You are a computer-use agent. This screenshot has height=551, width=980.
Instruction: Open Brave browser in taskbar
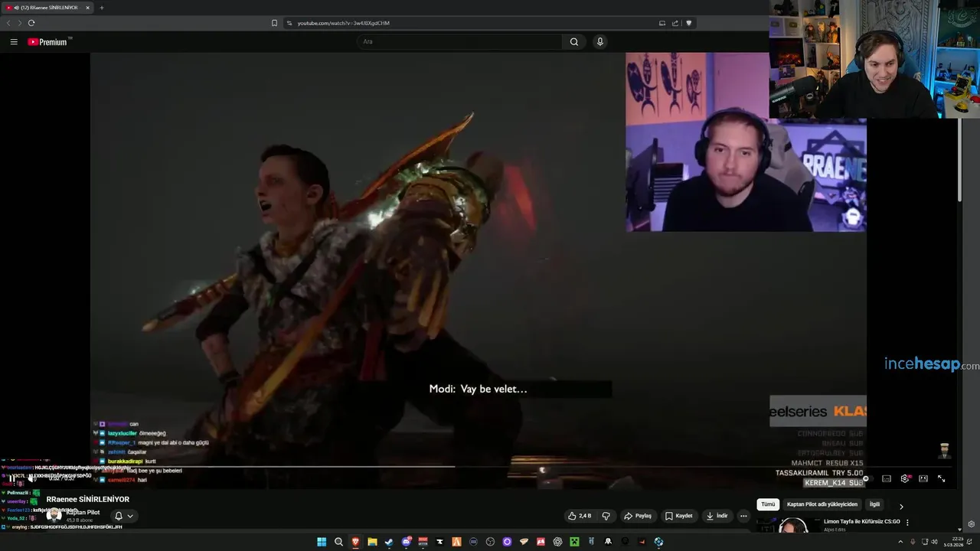pyautogui.click(x=355, y=542)
